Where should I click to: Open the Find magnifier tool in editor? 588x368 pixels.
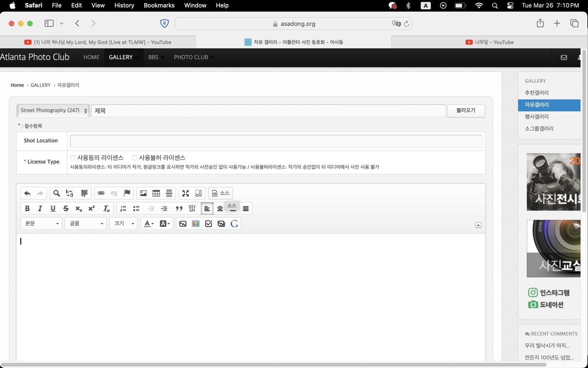coord(57,193)
